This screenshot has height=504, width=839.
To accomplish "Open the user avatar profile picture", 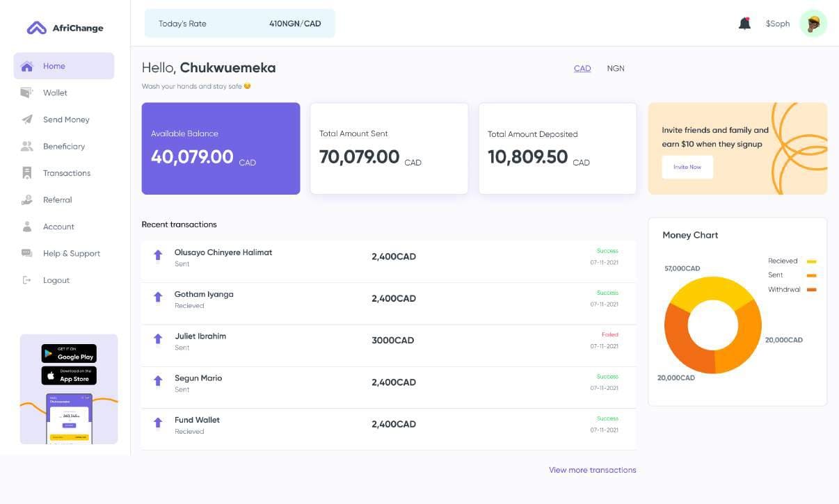I will coord(813,24).
